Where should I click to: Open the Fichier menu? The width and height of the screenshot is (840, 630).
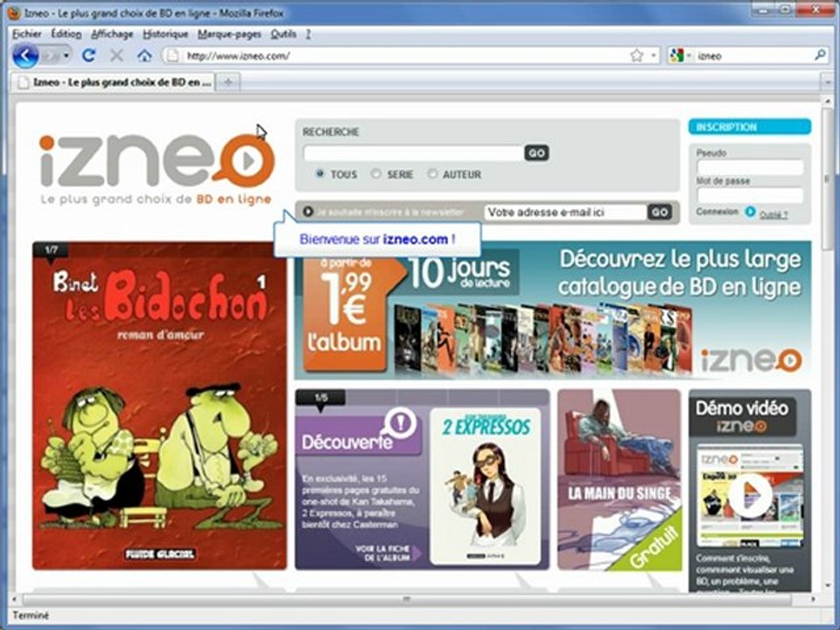tap(27, 34)
